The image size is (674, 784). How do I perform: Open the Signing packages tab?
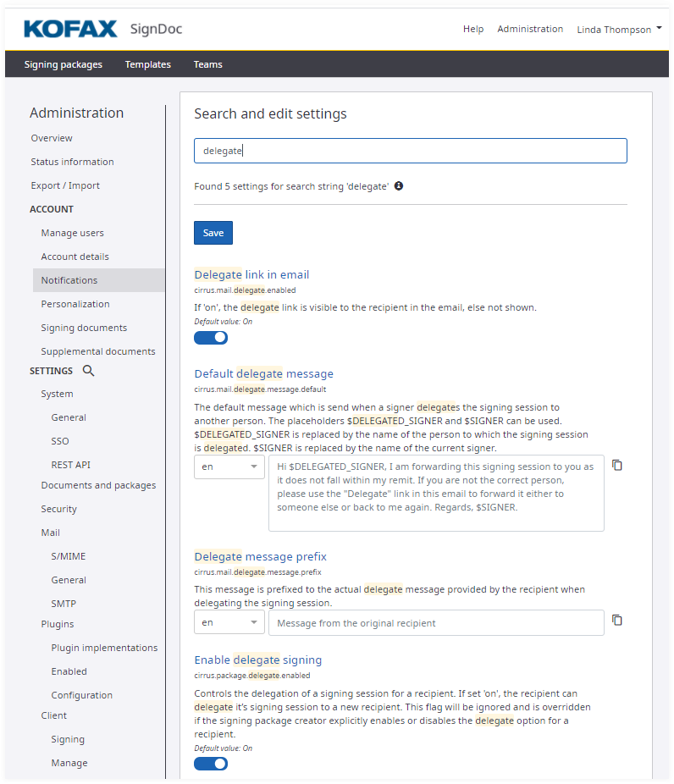point(64,64)
